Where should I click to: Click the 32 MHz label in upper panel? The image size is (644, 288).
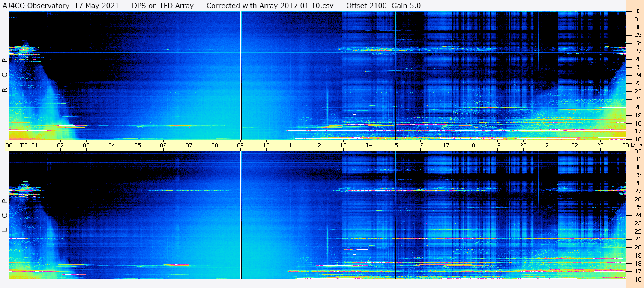(637, 12)
